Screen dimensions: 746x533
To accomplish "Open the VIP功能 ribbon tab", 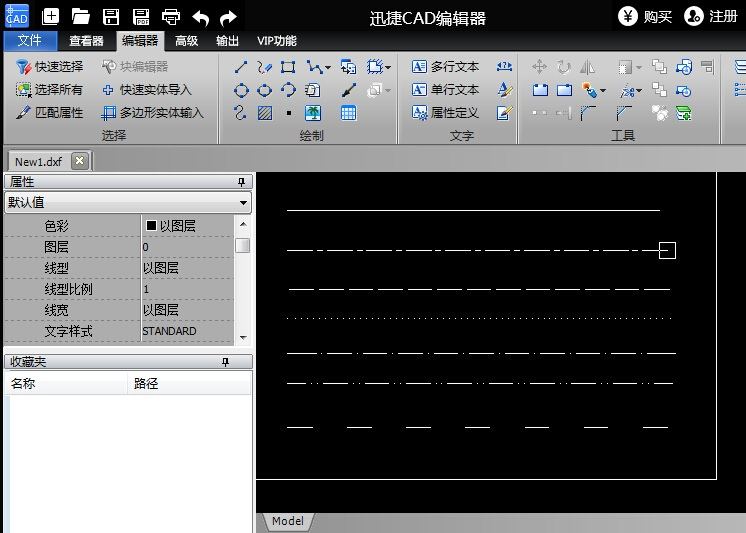I will pyautogui.click(x=277, y=41).
